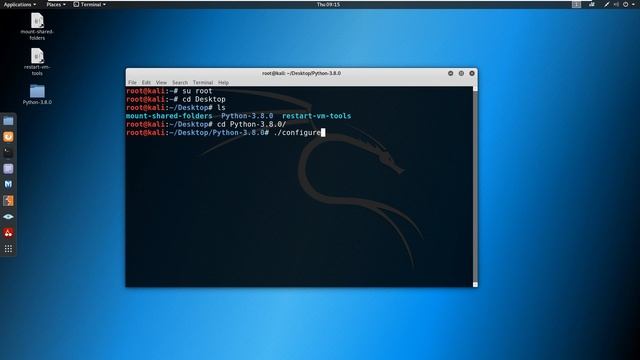
Task: Click 'Python-3.8.0' in ls output
Action: click(x=247, y=116)
